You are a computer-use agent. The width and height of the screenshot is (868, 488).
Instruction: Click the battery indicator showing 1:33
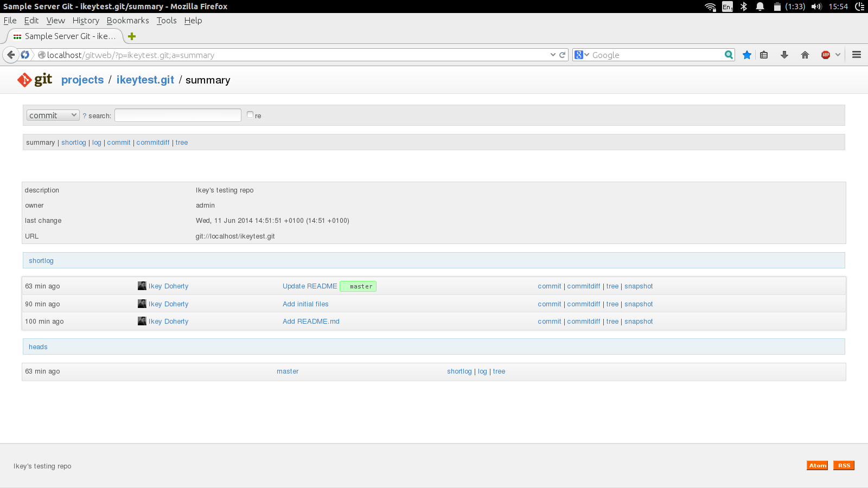click(x=789, y=7)
